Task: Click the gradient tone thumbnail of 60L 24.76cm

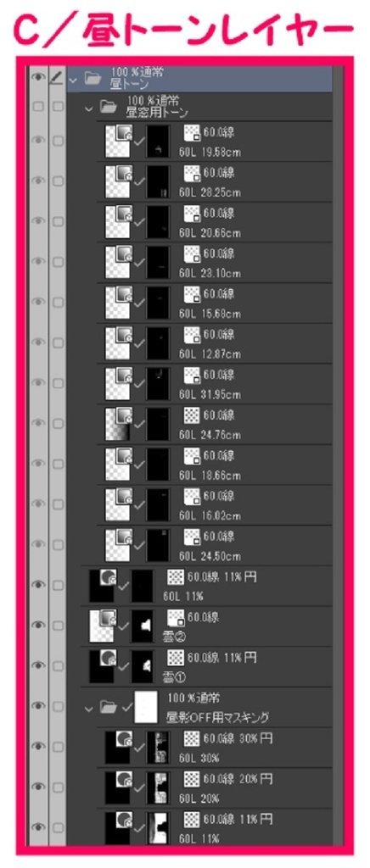Action: [x=118, y=422]
